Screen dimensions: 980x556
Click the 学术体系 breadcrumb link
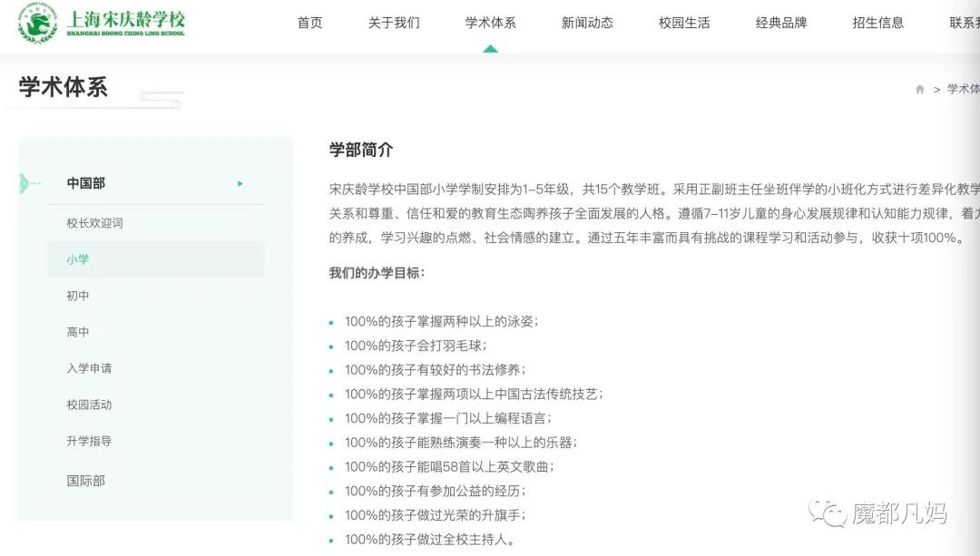[962, 89]
